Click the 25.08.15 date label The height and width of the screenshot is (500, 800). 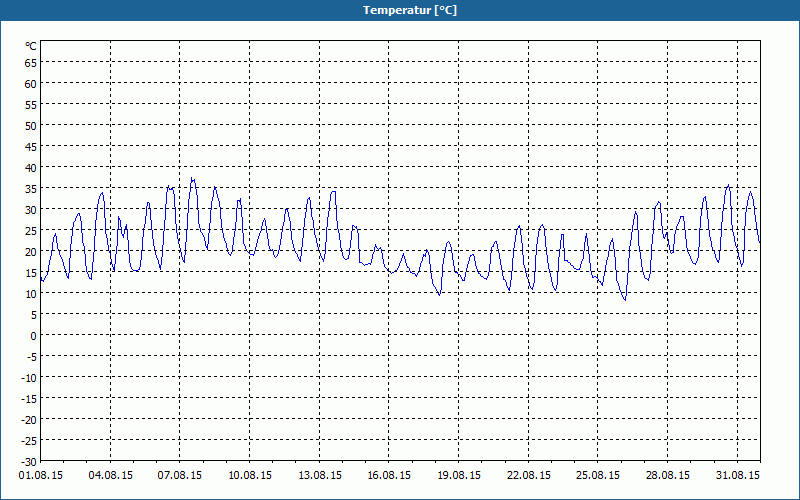pos(598,476)
